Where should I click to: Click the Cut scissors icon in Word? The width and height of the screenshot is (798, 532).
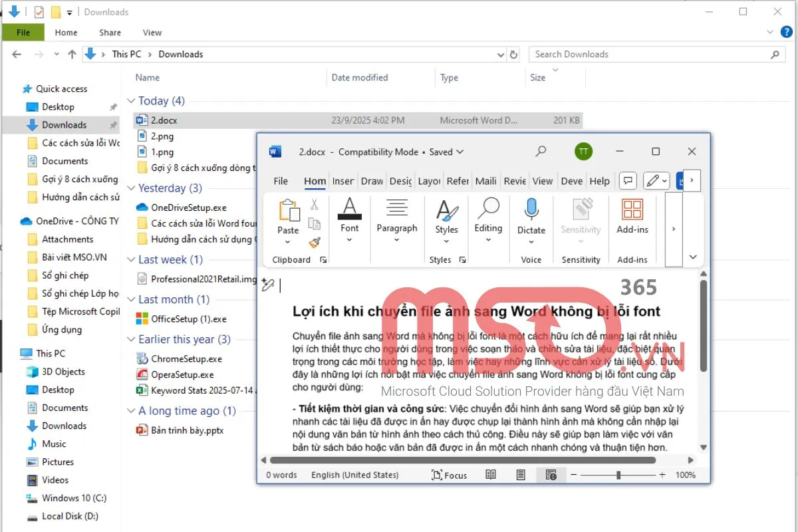(x=315, y=205)
